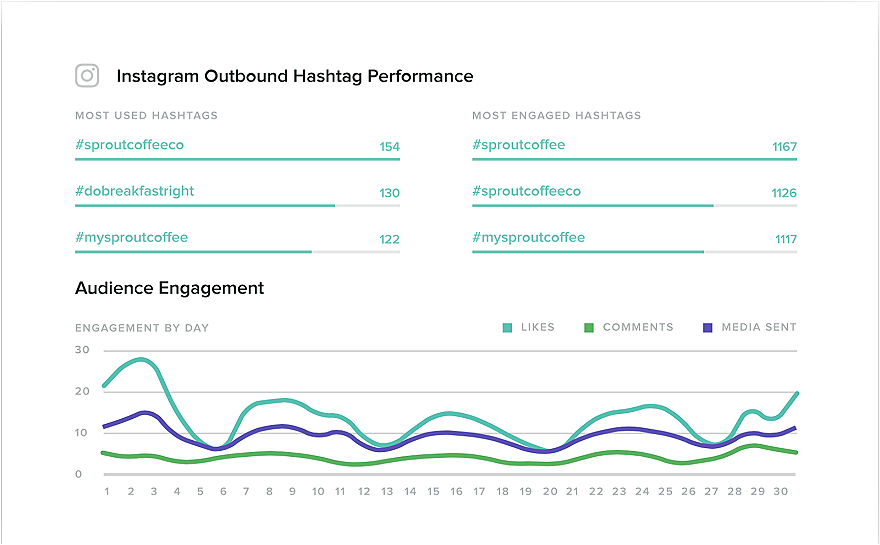Click the y-axis label 30

click(82, 350)
